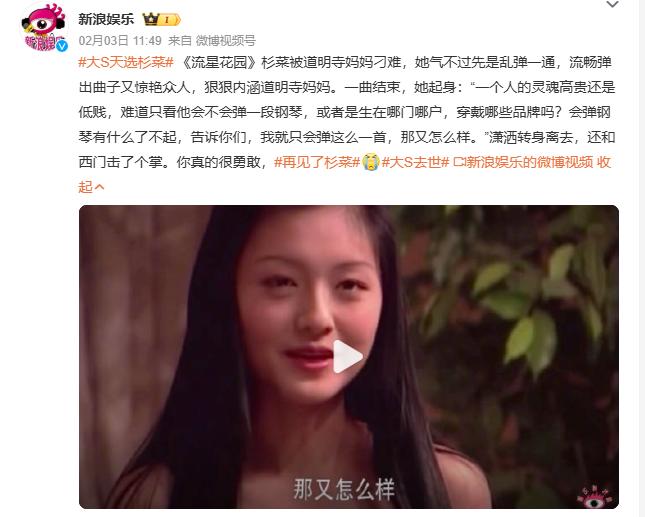Open the 新浪娱乐 username link
The height and width of the screenshot is (517, 645).
tap(106, 19)
